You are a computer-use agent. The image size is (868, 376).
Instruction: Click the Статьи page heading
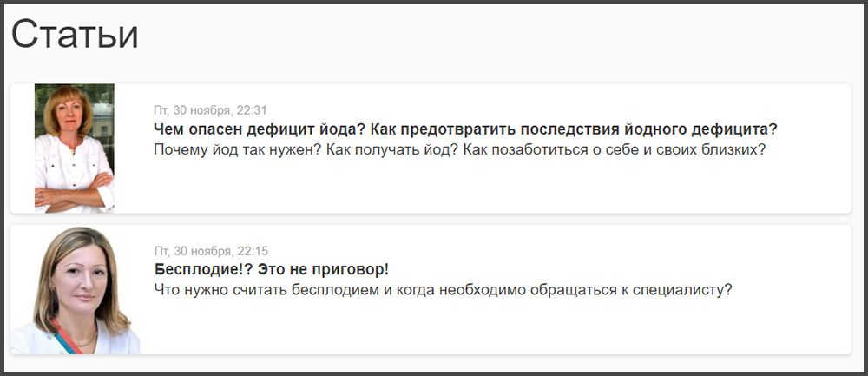[75, 35]
